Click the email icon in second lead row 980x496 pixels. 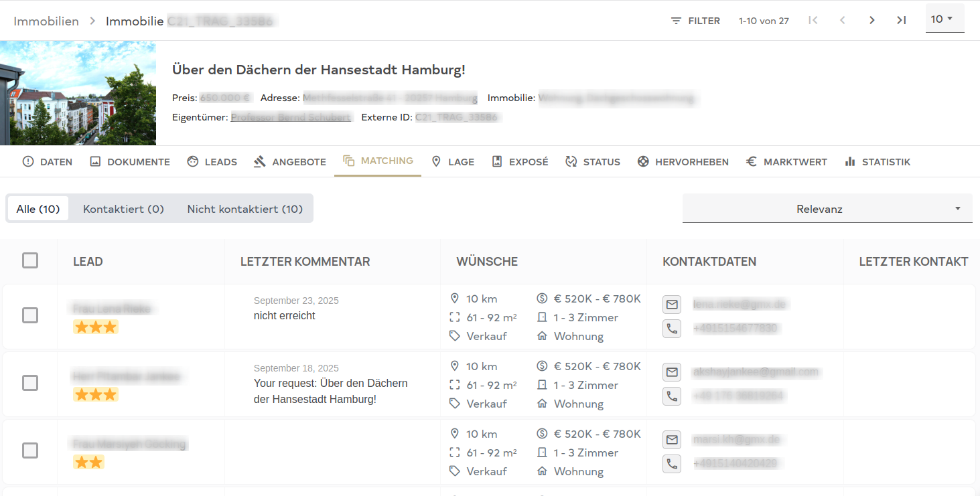pyautogui.click(x=672, y=372)
